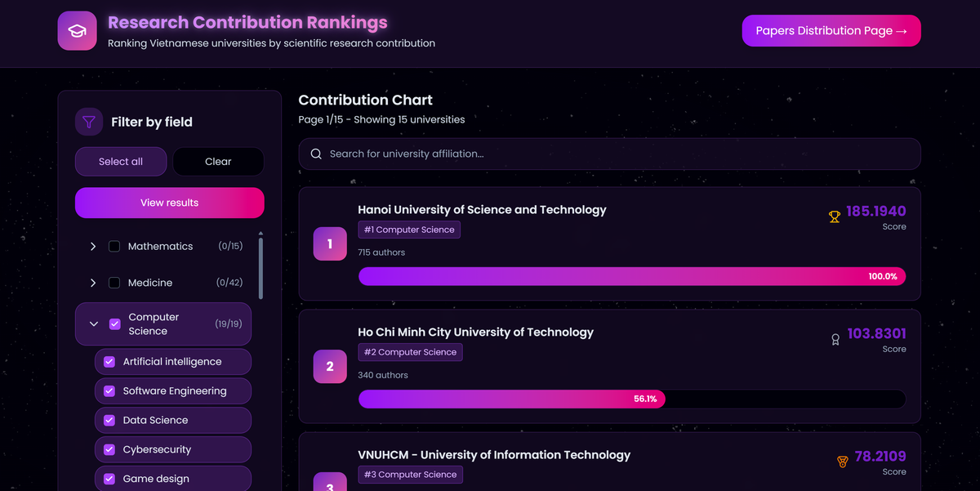This screenshot has height=491, width=980.
Task: Uncheck Artificial intelligence subfield
Action: coord(109,362)
